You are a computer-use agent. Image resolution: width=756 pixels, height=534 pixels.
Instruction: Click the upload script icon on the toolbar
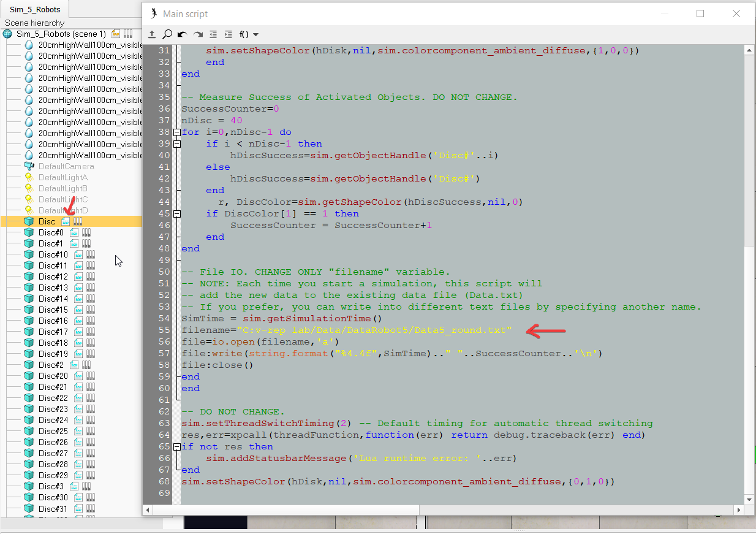[x=152, y=34]
